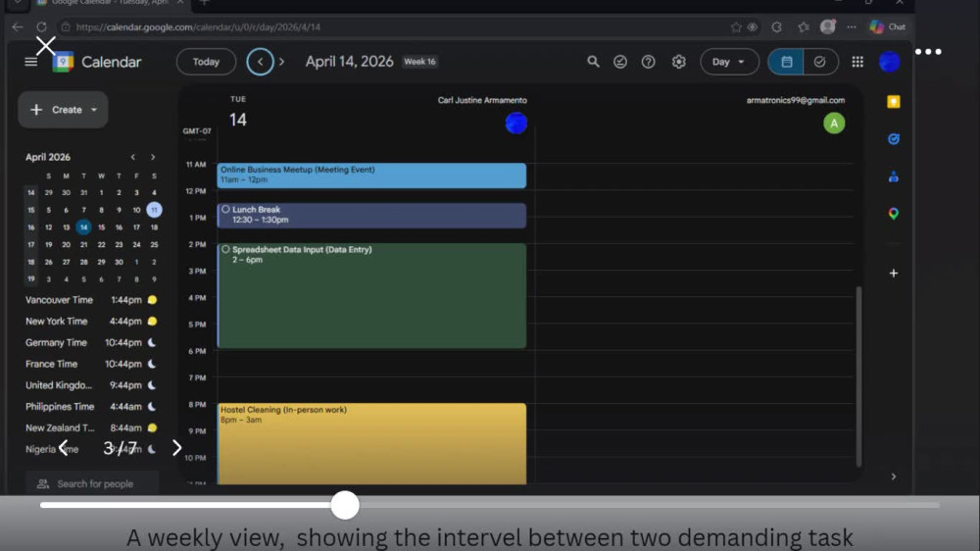
Task: Click Germany Time world clock
Action: (x=91, y=343)
